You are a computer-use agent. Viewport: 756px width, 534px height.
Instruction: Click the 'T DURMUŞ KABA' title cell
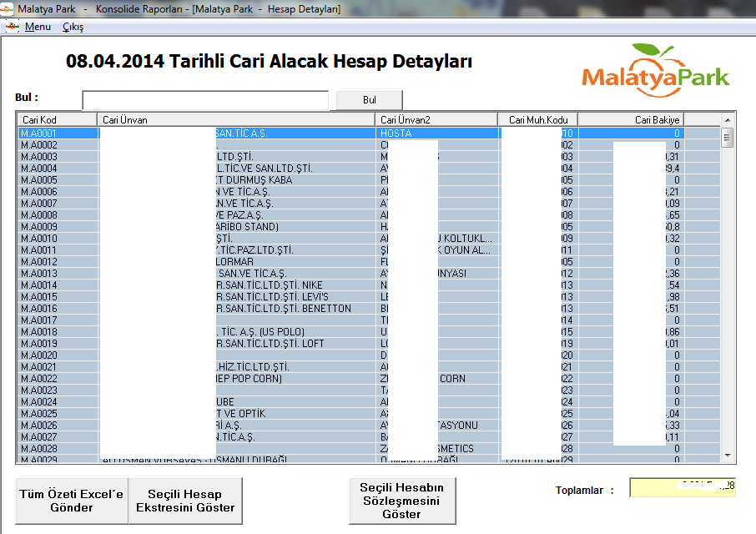[255, 179]
